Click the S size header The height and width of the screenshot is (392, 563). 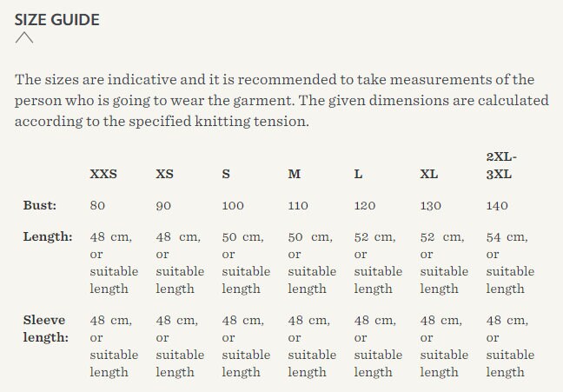(226, 174)
